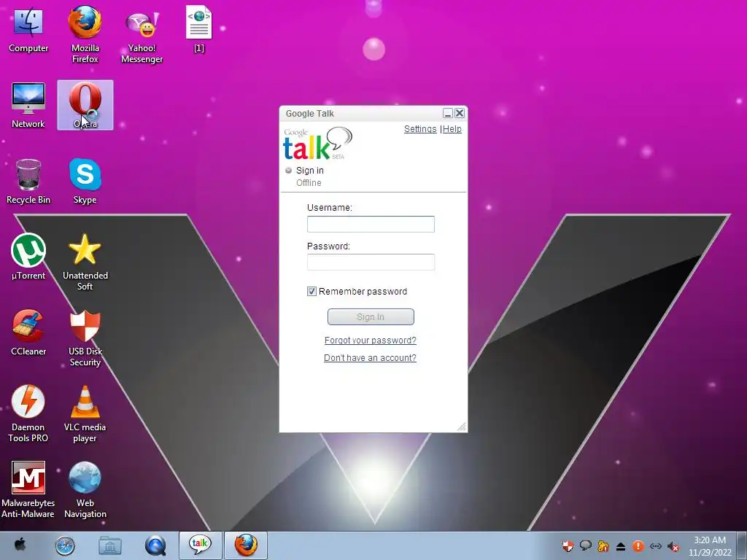The height and width of the screenshot is (560, 747).
Task: Launch Malwarebytes Anti-Malware
Action: click(28, 489)
